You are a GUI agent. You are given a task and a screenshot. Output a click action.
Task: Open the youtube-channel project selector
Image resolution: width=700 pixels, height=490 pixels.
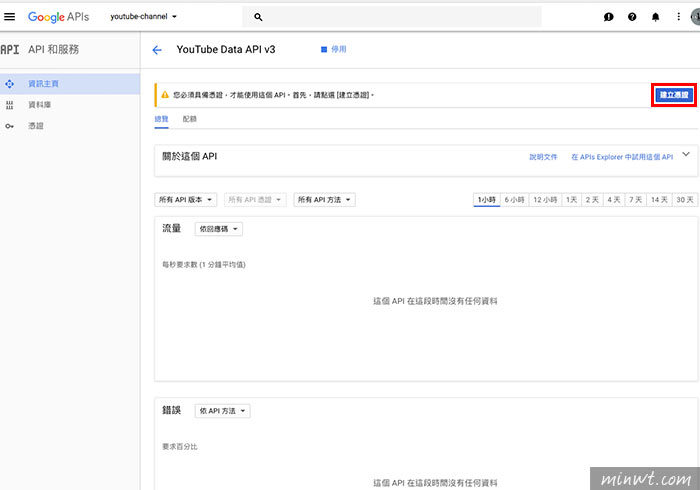tap(143, 17)
